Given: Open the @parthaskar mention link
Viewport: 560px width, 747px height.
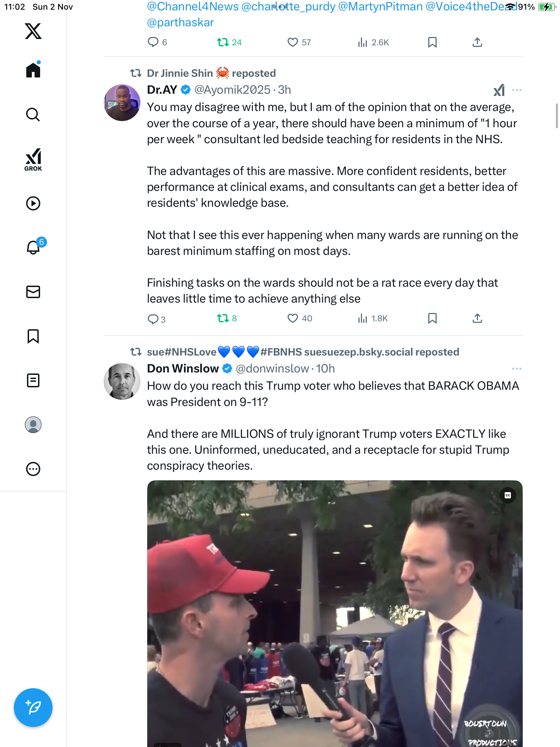Looking at the screenshot, I should [180, 22].
